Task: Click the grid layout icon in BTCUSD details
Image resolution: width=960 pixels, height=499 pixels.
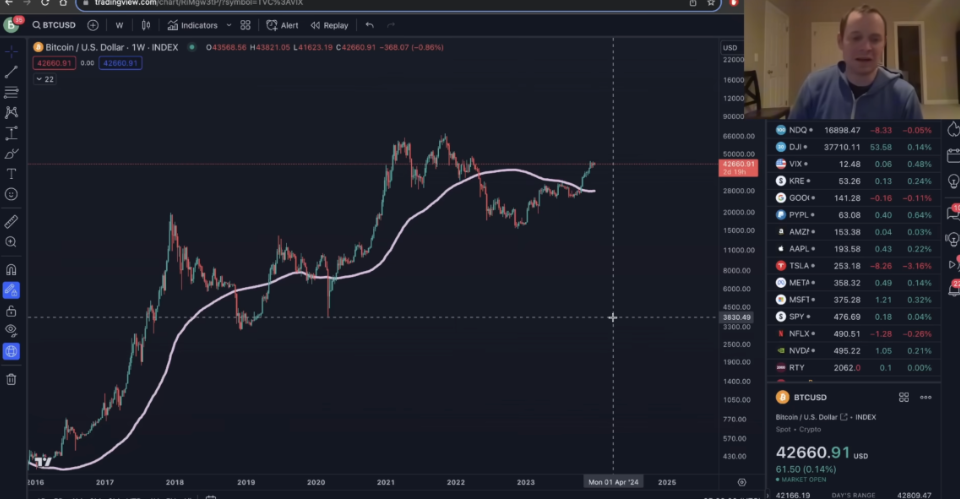Action: pyautogui.click(x=904, y=397)
